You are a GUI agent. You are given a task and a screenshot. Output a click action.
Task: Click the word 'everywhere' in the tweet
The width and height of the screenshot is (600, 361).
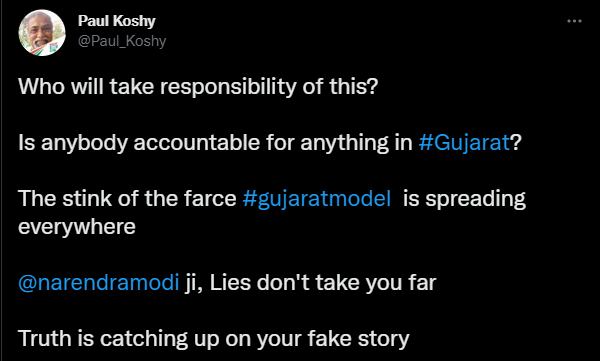click(x=77, y=227)
